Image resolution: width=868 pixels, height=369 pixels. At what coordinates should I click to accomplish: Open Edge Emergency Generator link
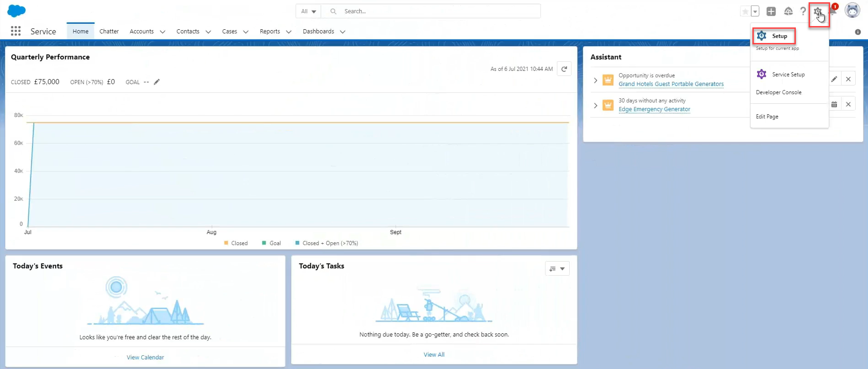(654, 109)
